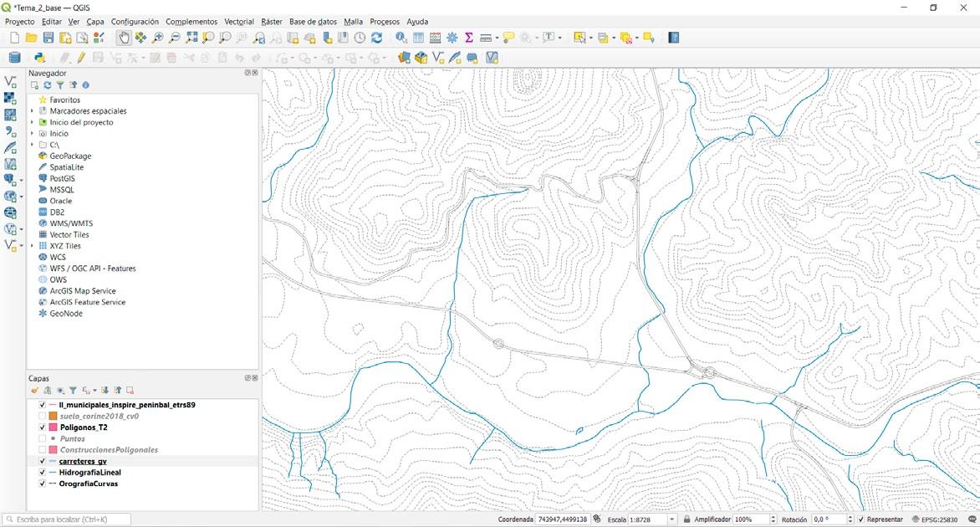Open the Python console

click(40, 58)
